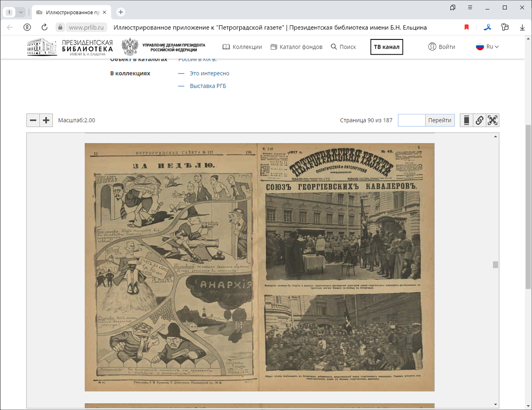Click the Страница 90 из 187 label
The width and height of the screenshot is (532, 410).
(366, 120)
